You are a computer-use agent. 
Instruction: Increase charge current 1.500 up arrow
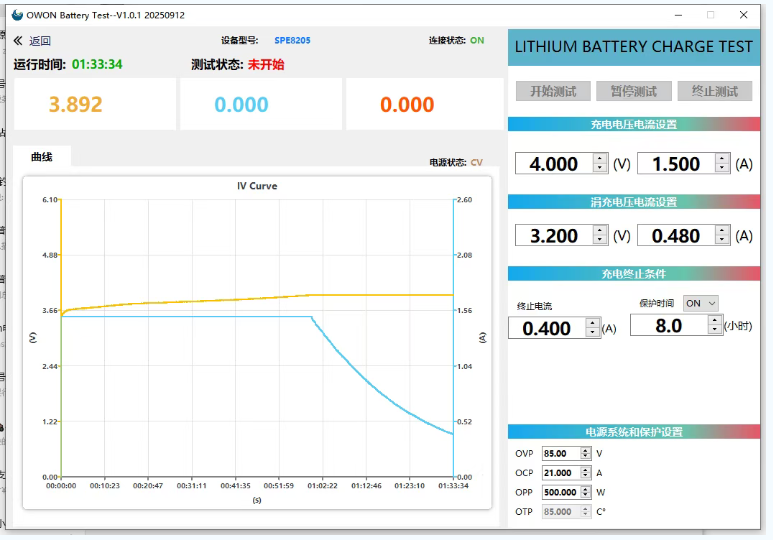(x=723, y=158)
